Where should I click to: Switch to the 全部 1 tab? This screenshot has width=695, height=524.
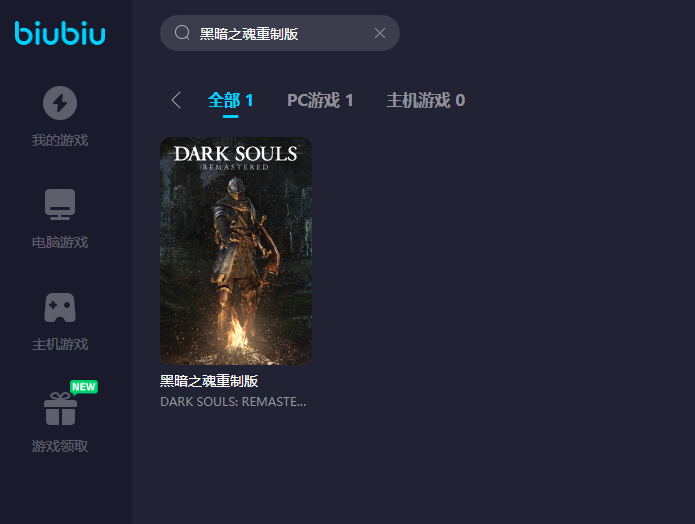click(x=230, y=101)
